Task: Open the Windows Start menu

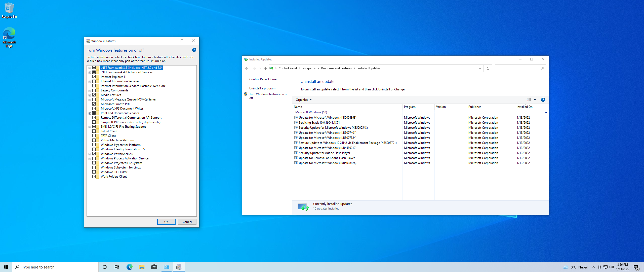Action: pyautogui.click(x=6, y=267)
